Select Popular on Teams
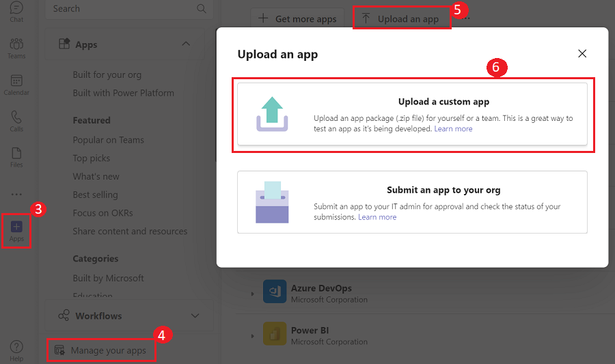Image resolution: width=615 pixels, height=364 pixels. [108, 140]
